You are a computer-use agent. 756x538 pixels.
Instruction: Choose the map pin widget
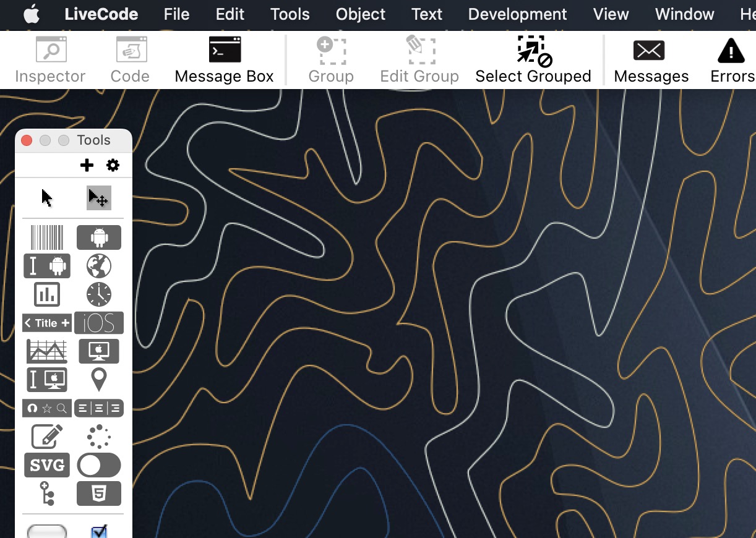click(99, 379)
